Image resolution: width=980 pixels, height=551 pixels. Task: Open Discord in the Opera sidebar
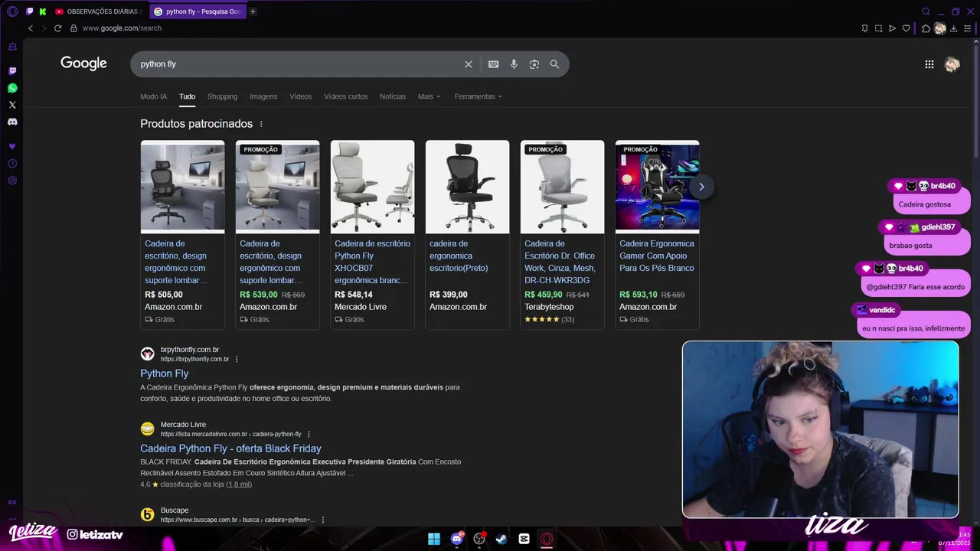tap(12, 122)
